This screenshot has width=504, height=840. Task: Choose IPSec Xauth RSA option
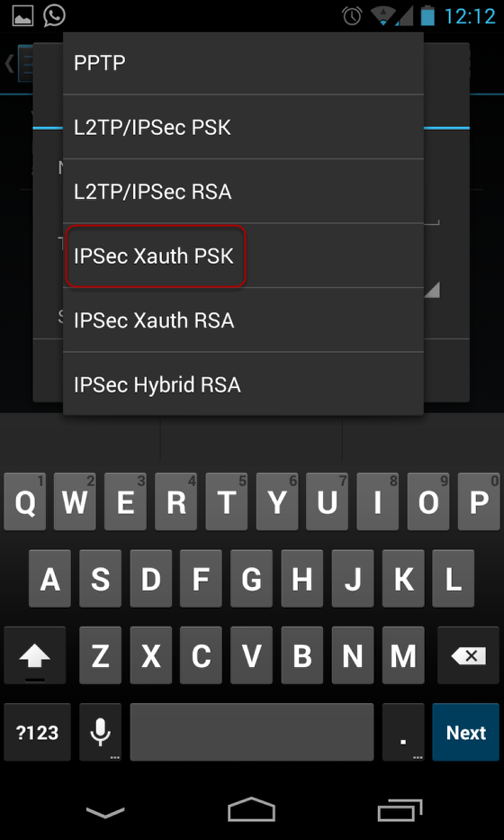point(243,320)
